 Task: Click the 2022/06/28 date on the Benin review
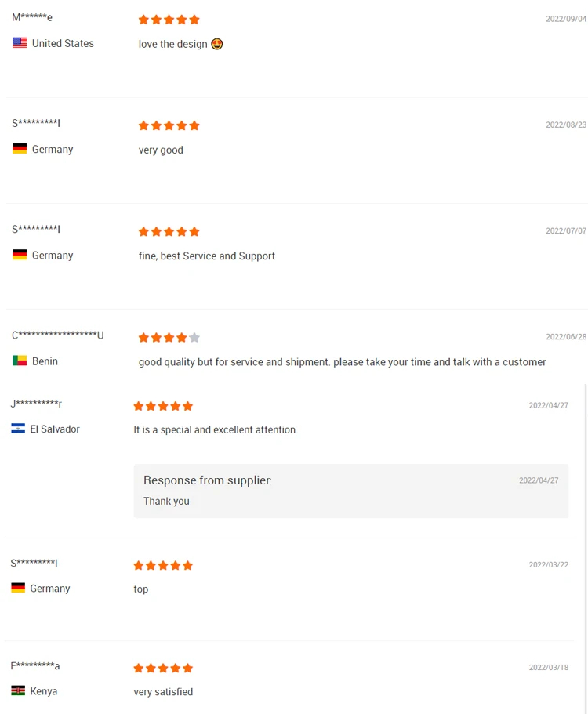click(x=566, y=337)
